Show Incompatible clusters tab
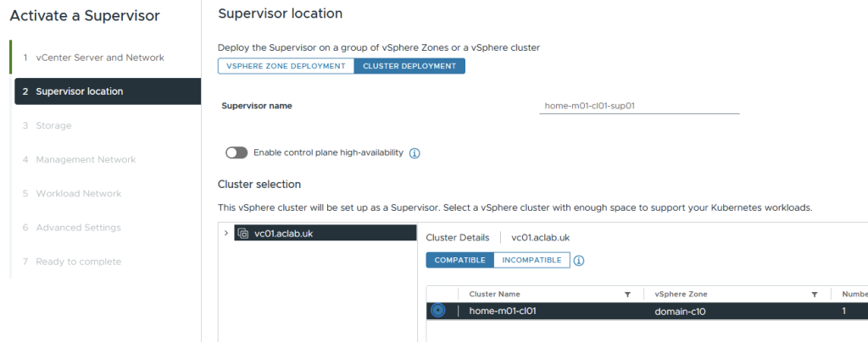The height and width of the screenshot is (342, 868). [531, 260]
